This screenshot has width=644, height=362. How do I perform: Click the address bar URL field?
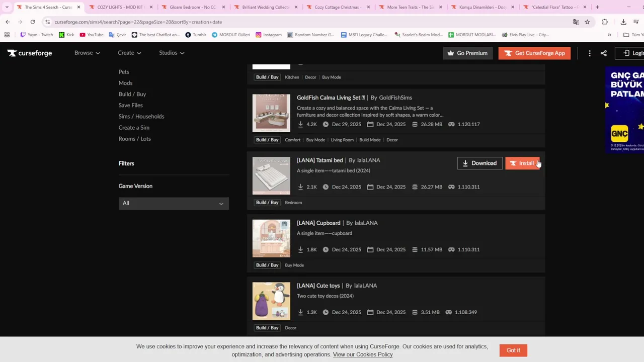[x=309, y=22]
